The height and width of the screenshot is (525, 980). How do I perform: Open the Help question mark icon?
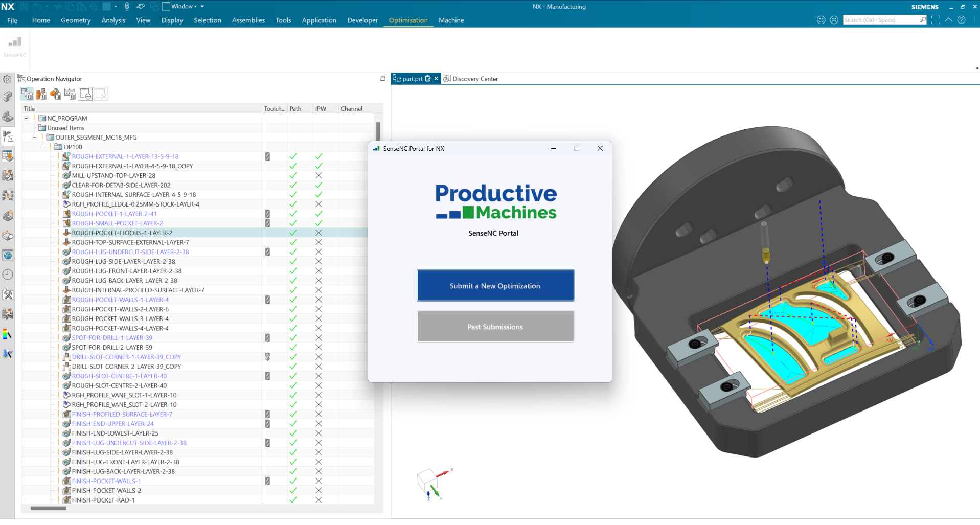(962, 20)
